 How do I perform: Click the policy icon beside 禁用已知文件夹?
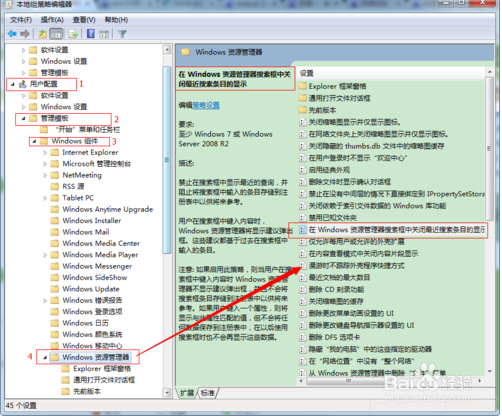pyautogui.click(x=303, y=218)
